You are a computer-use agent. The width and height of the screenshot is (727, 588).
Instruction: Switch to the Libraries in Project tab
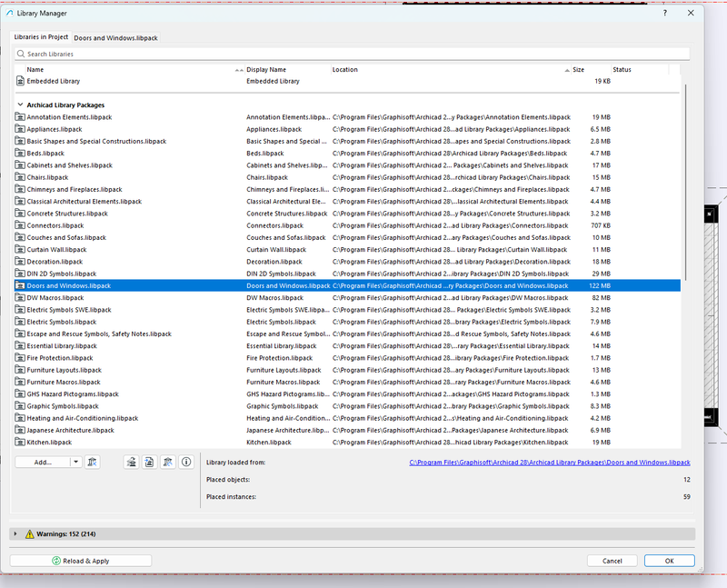41,37
